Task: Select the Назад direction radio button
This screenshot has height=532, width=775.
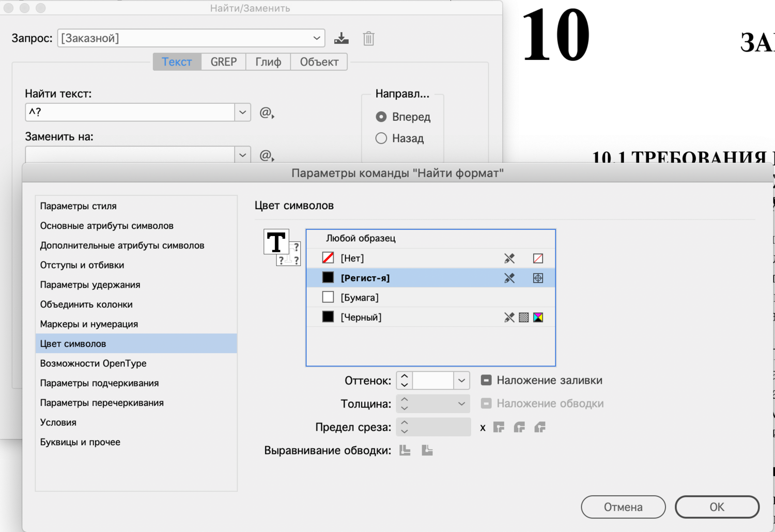Action: (x=381, y=138)
